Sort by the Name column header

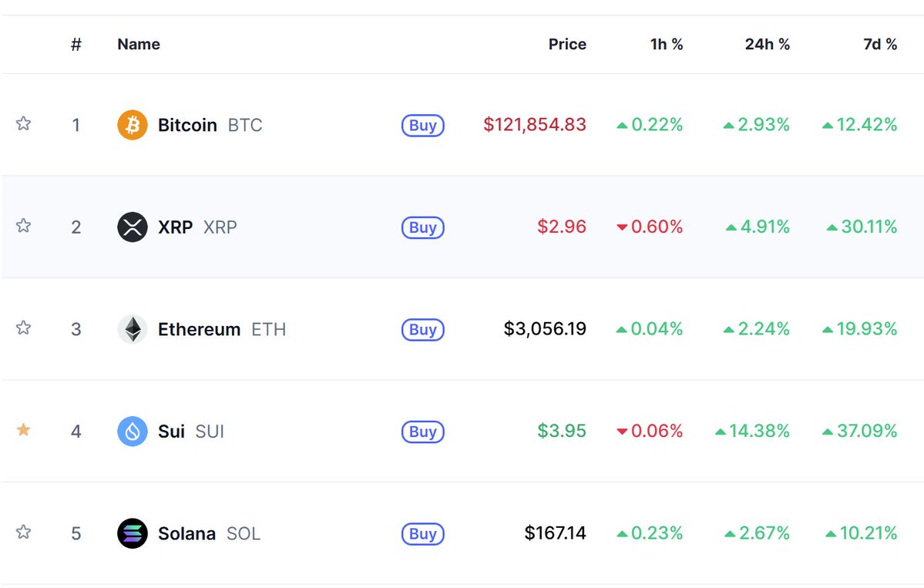[x=139, y=44]
